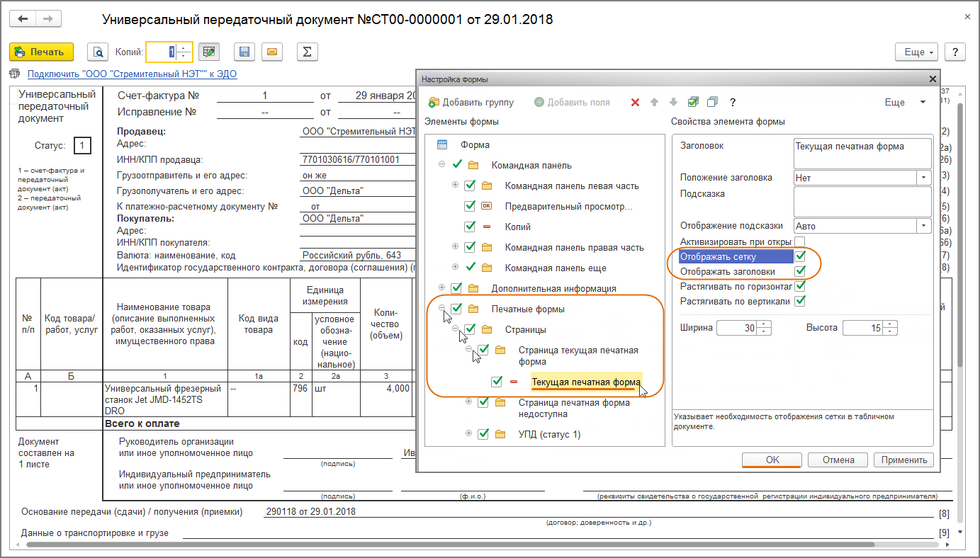Expand Дополнительная информация node
This screenshot has width=980, height=558.
[x=441, y=288]
